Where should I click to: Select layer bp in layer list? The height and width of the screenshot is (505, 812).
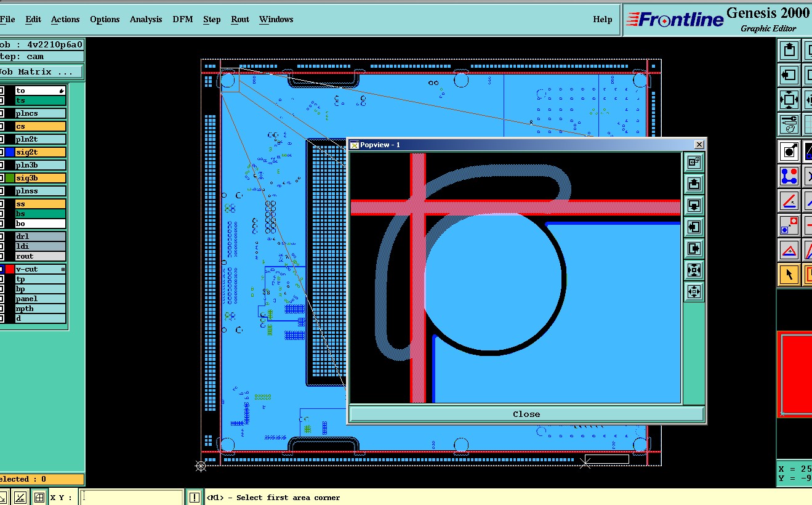[40, 289]
